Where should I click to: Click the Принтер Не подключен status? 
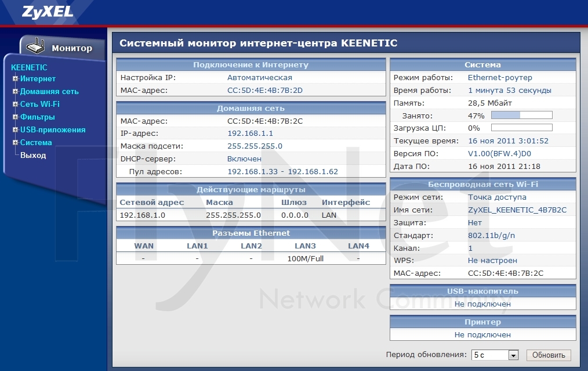(482, 334)
